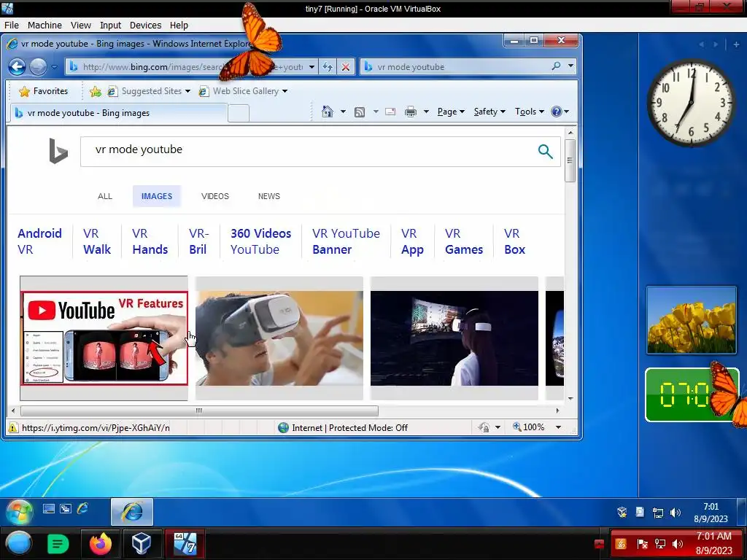This screenshot has width=747, height=560.
Task: Print page with printer icon
Action: tap(410, 112)
